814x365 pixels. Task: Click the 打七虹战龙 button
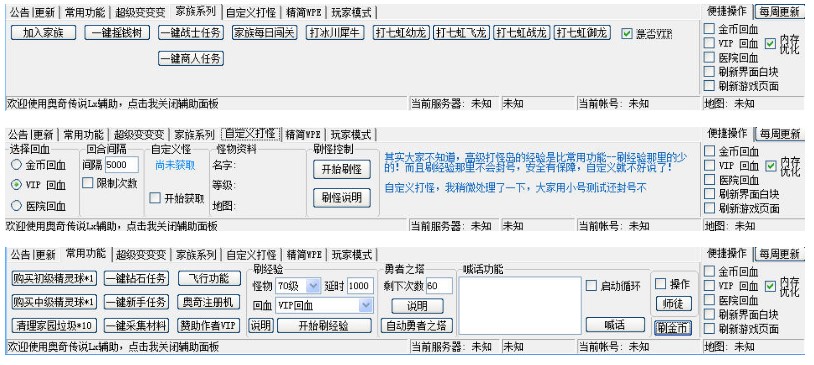click(522, 33)
